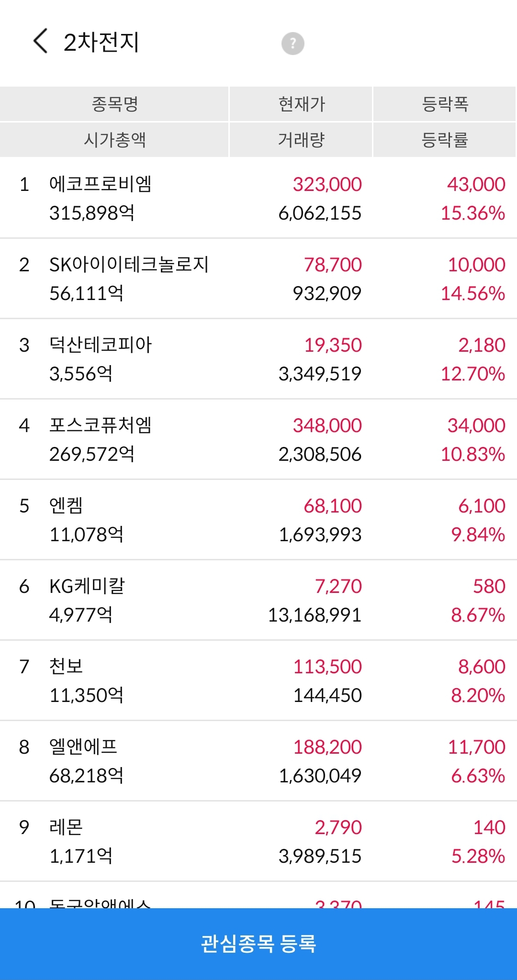This screenshot has height=980, width=517.
Task: Open the 천보 stock row
Action: 258,680
